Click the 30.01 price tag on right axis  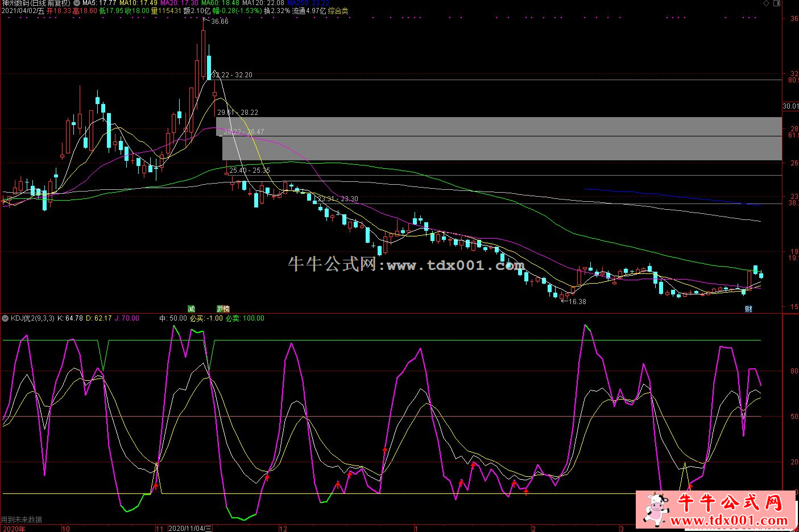tap(790, 106)
